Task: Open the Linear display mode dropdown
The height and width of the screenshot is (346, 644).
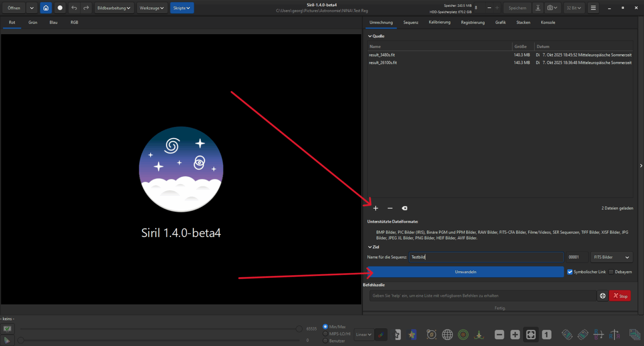Action: tap(363, 334)
